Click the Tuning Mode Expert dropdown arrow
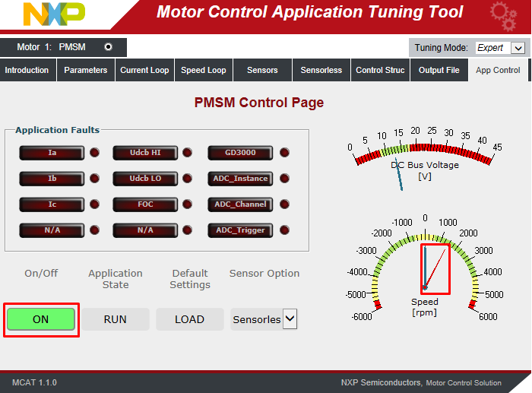The height and width of the screenshot is (393, 532). click(518, 48)
